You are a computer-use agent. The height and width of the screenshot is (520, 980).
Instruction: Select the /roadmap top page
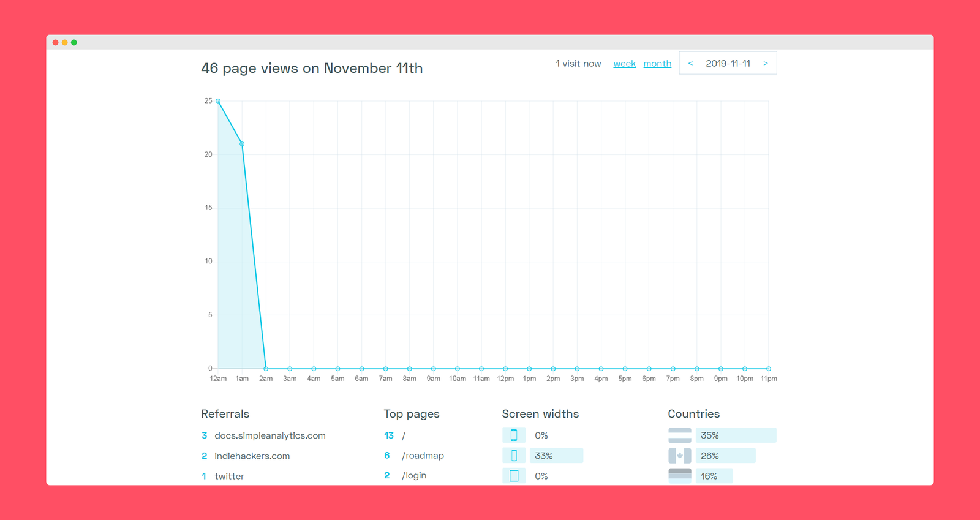(423, 456)
